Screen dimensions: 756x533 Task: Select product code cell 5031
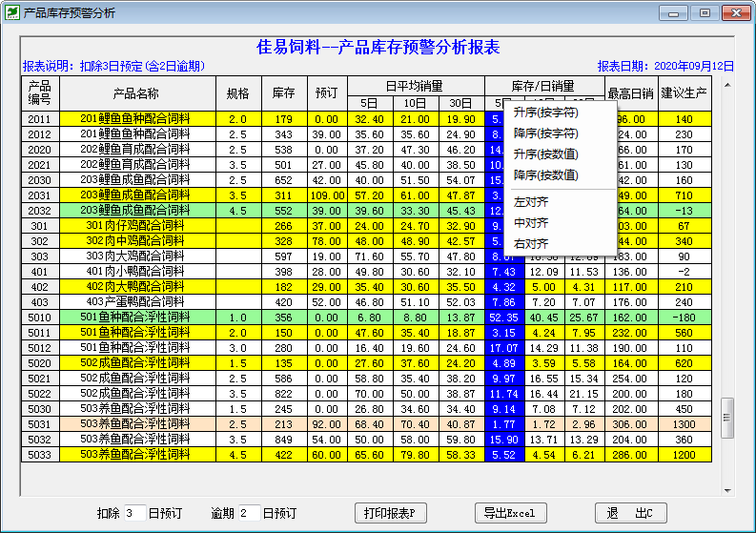[x=40, y=424]
